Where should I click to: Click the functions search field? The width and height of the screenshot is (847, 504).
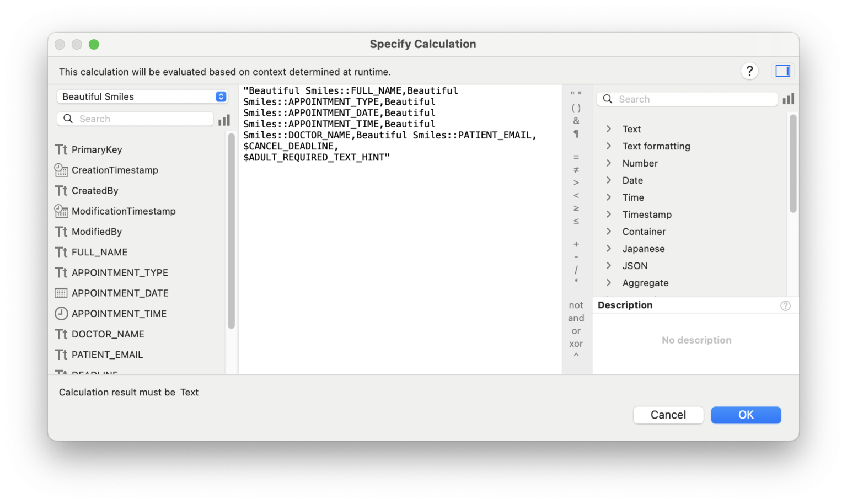pyautogui.click(x=687, y=99)
